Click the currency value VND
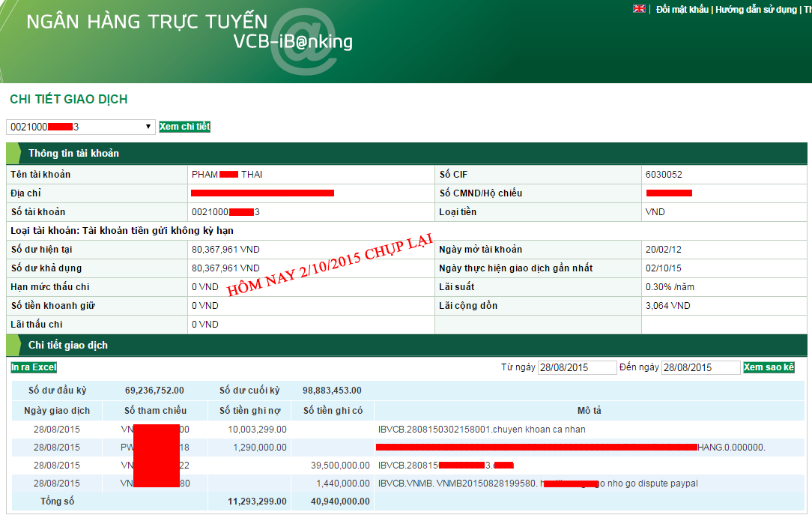 tap(655, 212)
